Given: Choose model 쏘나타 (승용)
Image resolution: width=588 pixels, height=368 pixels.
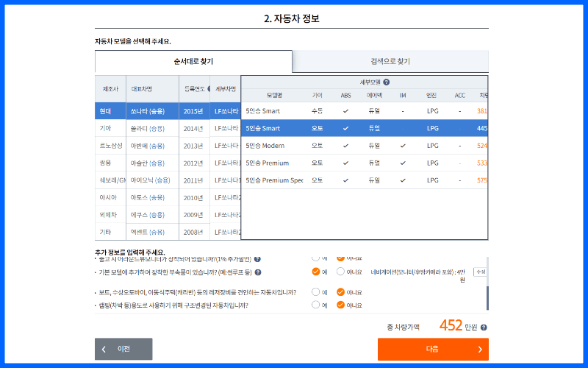Looking at the screenshot, I should (x=152, y=111).
